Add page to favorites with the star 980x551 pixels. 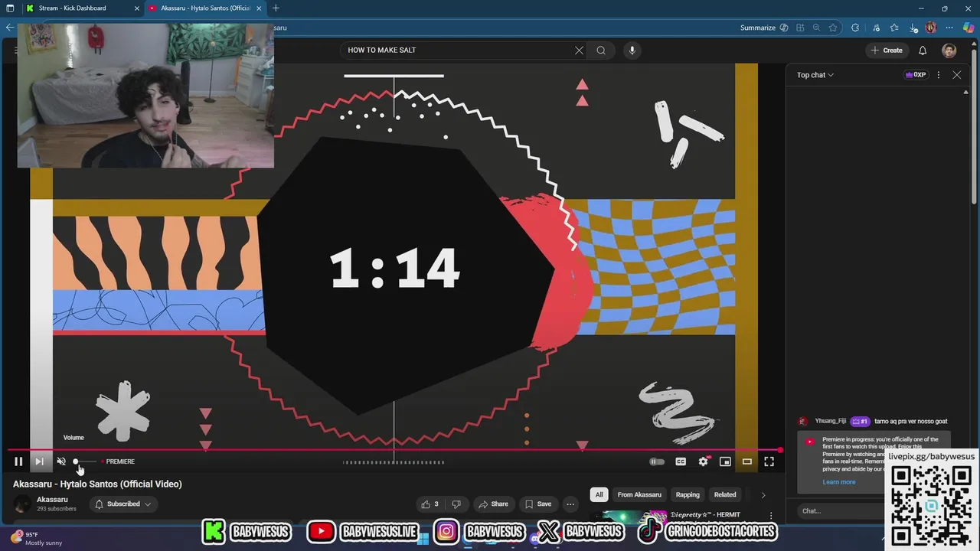point(833,28)
